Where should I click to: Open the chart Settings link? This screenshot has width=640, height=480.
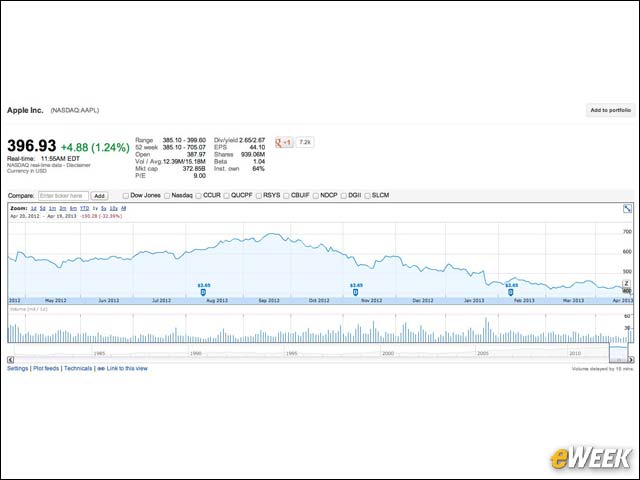pyautogui.click(x=18, y=369)
